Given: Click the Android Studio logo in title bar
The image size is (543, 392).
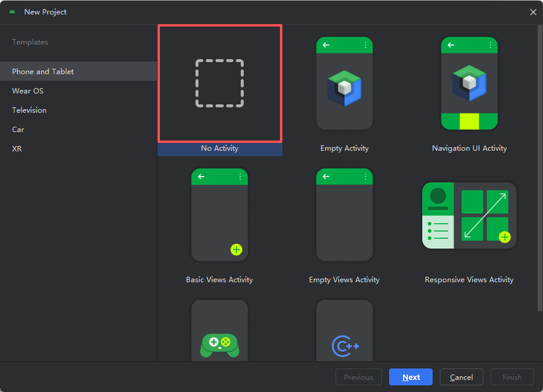Looking at the screenshot, I should coord(13,11).
